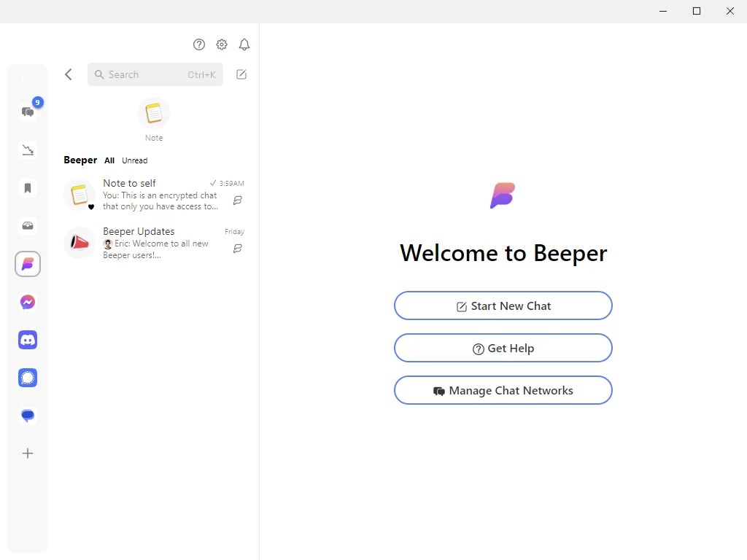Select the Beeper network sidebar icon
Image resolution: width=747 pixels, height=560 pixels.
pyautogui.click(x=28, y=264)
